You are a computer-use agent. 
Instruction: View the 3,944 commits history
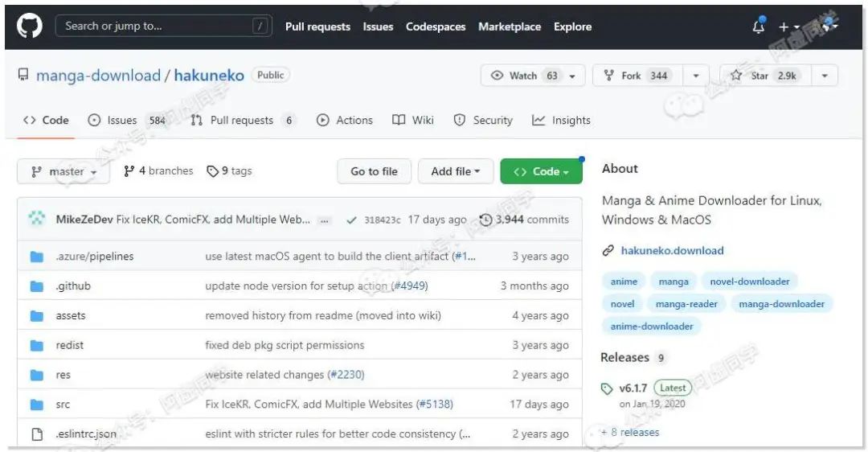click(524, 220)
